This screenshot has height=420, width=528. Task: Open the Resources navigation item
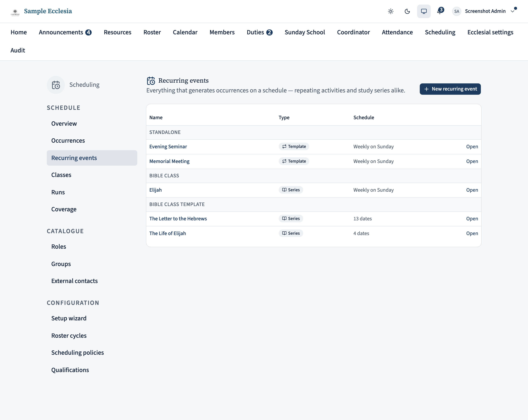tap(117, 32)
